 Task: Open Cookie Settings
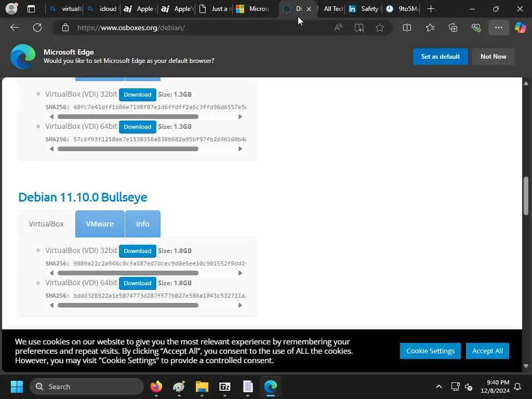coord(430,351)
